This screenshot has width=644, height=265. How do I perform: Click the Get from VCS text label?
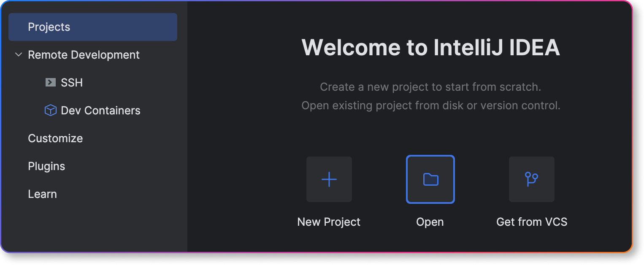(532, 222)
